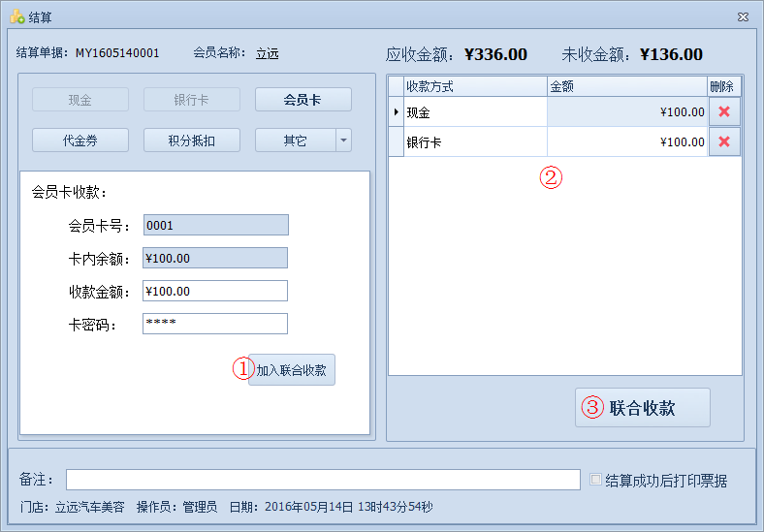Sort by 收款方式 column header
This screenshot has height=532, width=764.
click(x=475, y=86)
